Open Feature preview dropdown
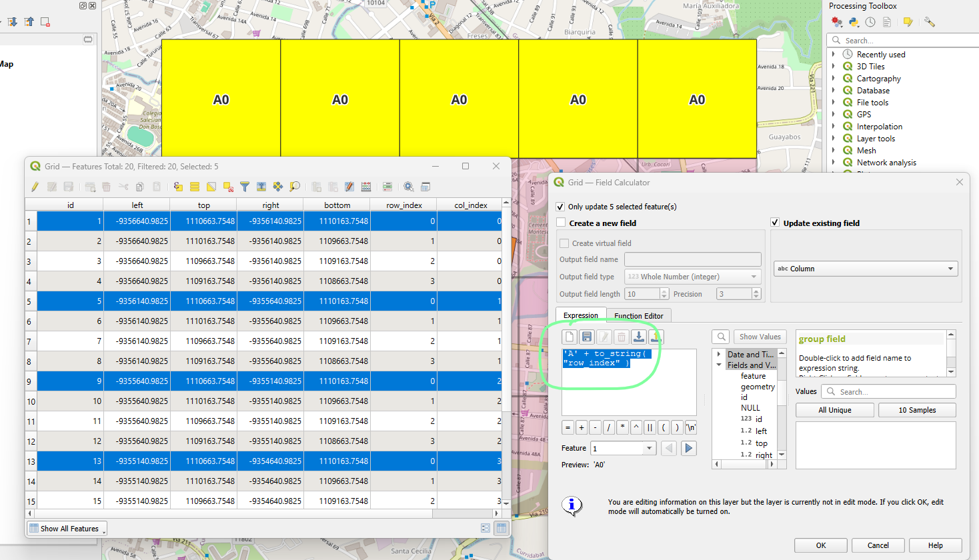Screen dimensions: 979x560 pos(623,448)
